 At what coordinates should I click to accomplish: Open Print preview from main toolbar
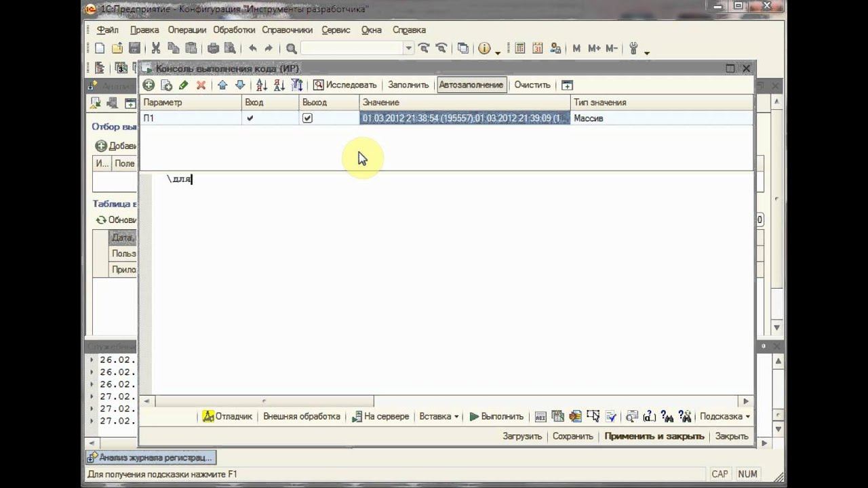(231, 48)
